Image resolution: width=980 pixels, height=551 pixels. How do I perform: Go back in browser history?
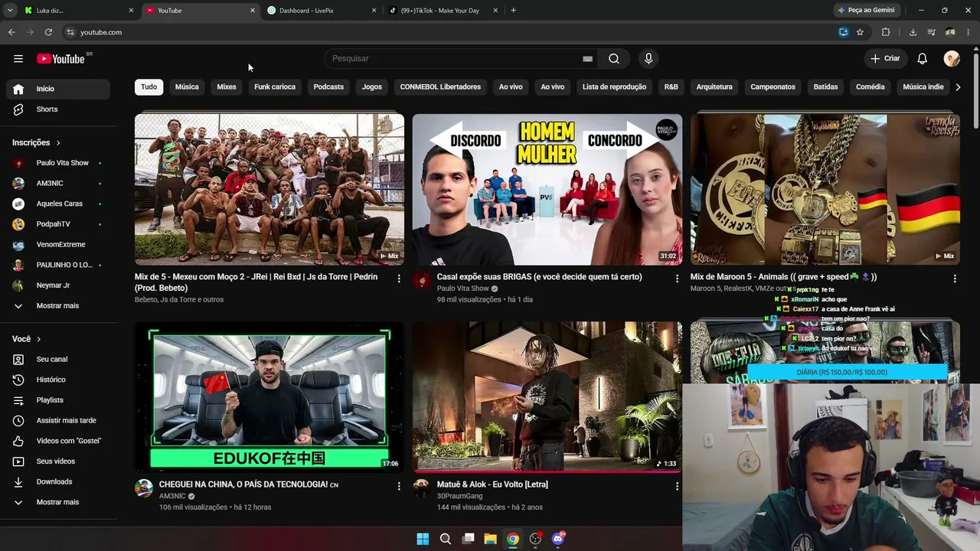click(x=11, y=32)
